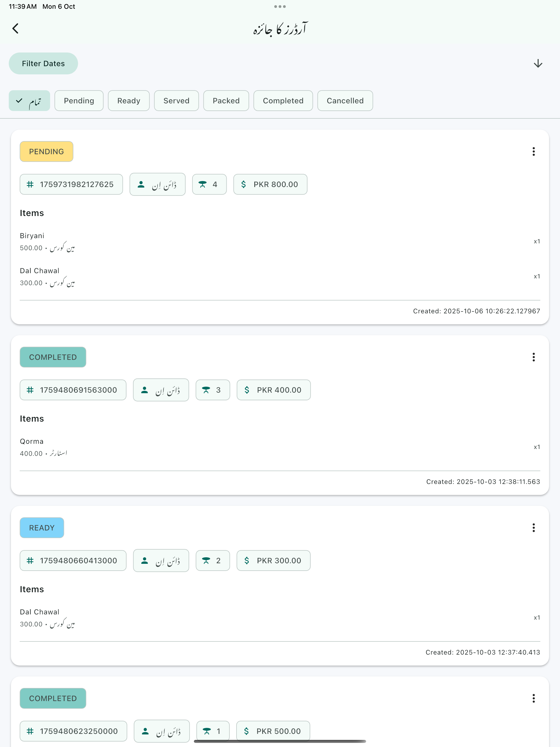Click the Qorma item row

coord(280,447)
